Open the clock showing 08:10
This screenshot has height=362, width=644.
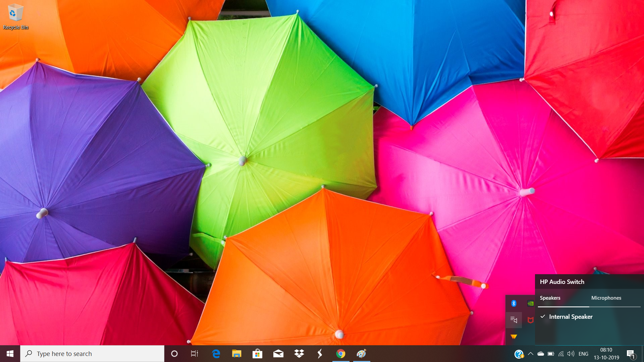click(606, 354)
